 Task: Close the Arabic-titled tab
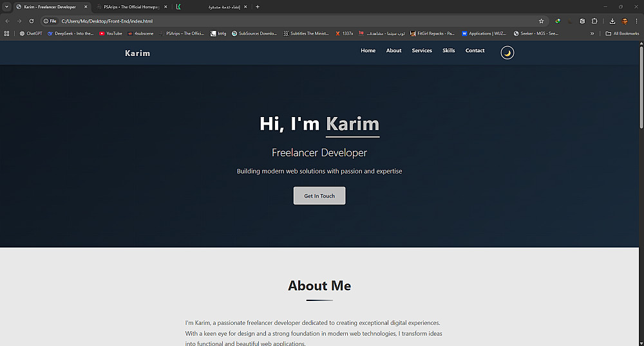(245, 6)
